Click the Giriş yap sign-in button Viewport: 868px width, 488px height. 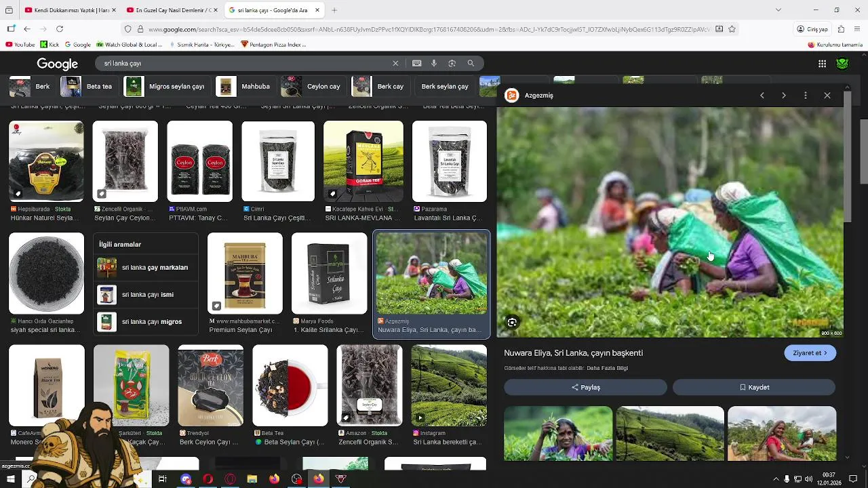(812, 29)
